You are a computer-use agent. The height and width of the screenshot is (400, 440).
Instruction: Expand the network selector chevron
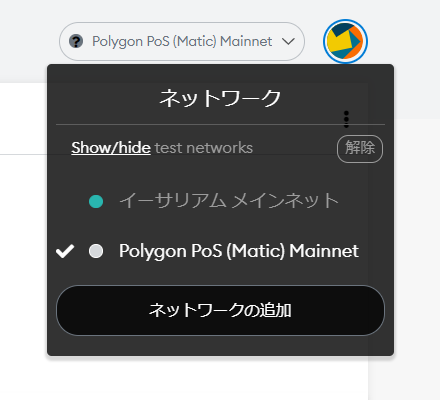[288, 42]
